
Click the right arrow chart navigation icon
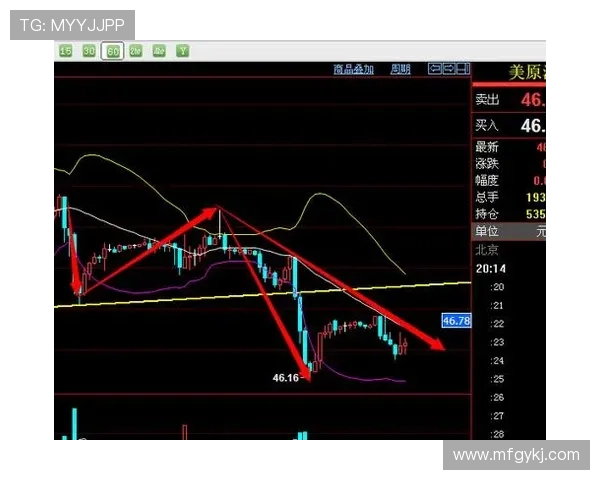point(449,69)
